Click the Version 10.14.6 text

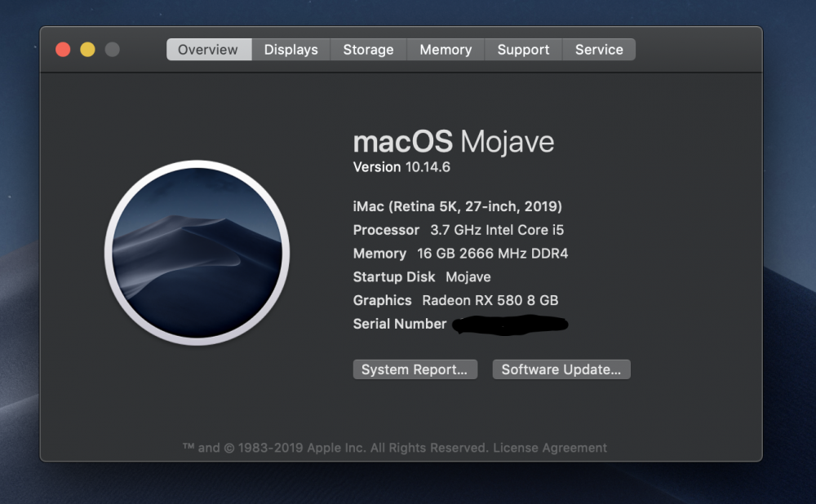click(401, 167)
